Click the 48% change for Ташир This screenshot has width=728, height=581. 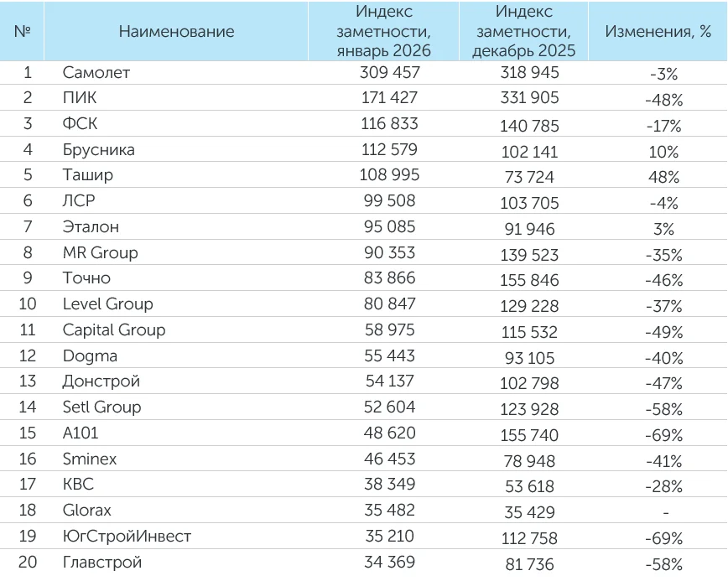[663, 177]
